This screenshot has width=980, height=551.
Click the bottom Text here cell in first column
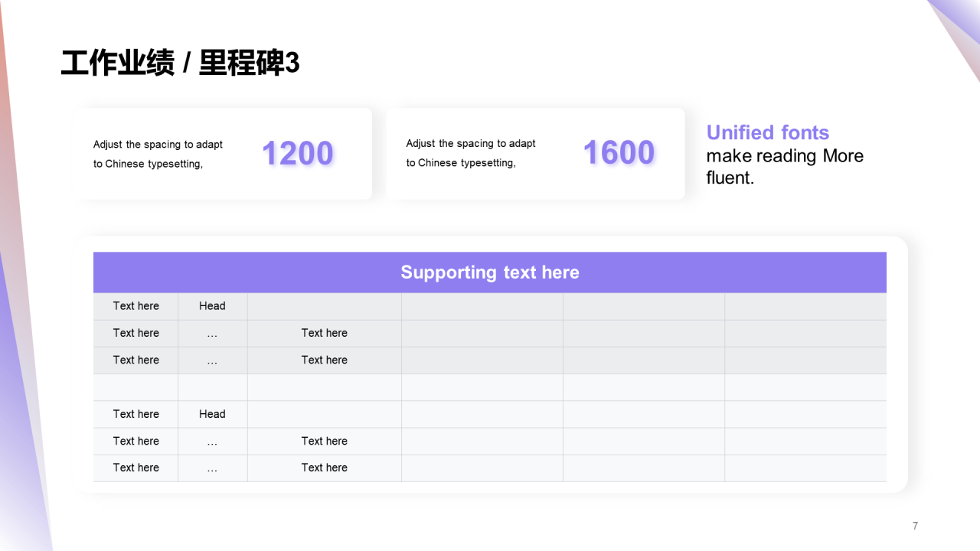coord(136,468)
